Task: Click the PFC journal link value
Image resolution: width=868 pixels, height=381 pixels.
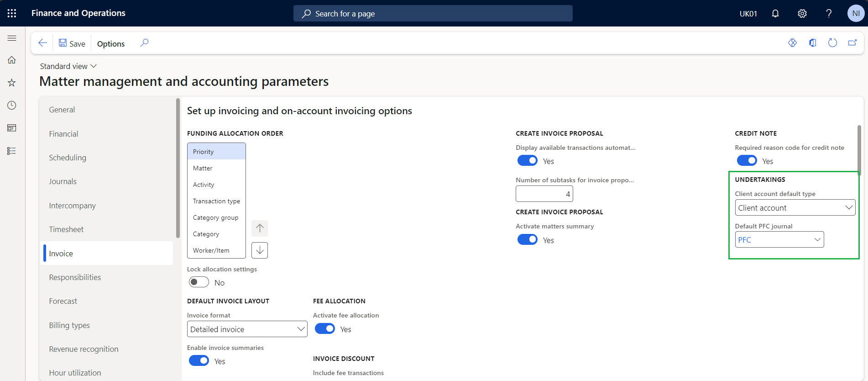Action: coord(744,240)
